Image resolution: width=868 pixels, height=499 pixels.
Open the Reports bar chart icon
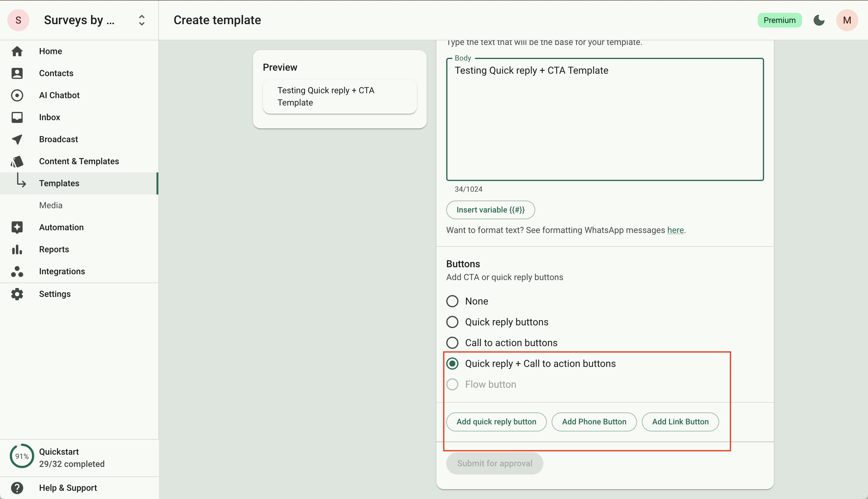[x=17, y=249]
